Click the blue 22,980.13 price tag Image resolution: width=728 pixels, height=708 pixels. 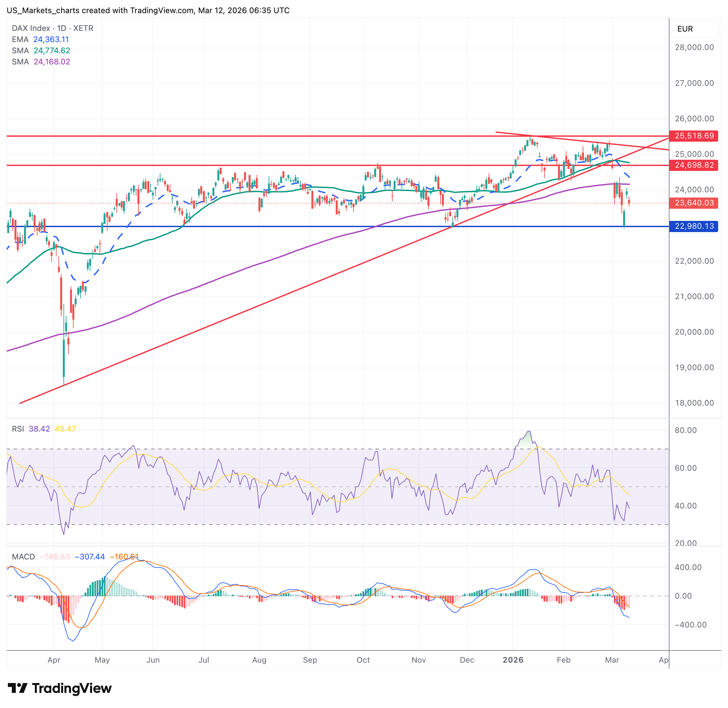(x=693, y=226)
